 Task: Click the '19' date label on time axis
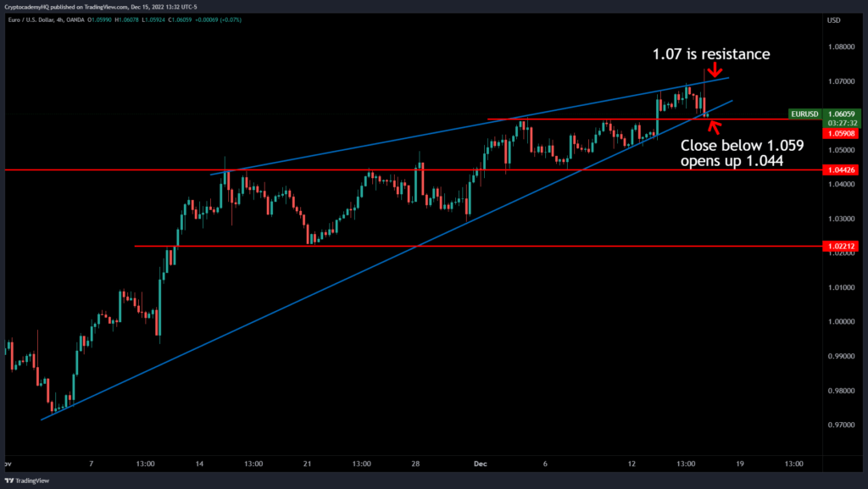coord(740,464)
